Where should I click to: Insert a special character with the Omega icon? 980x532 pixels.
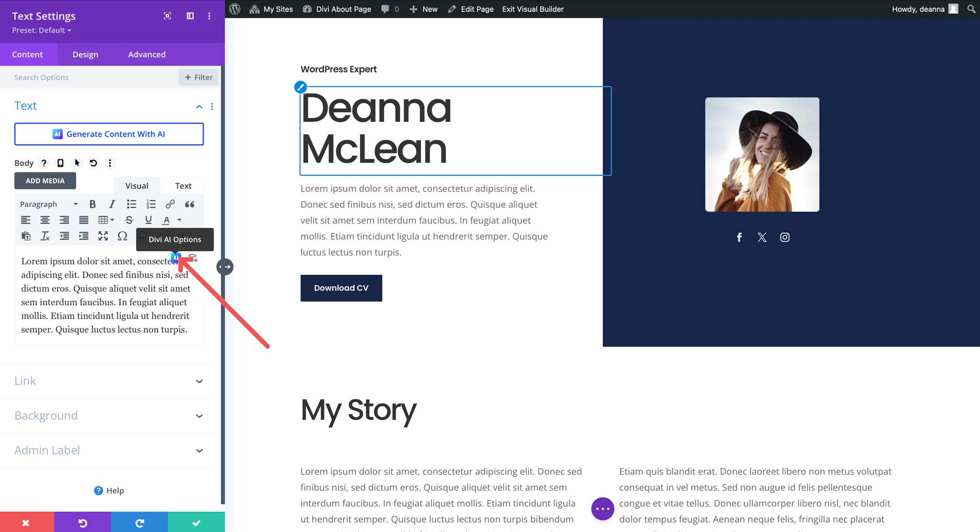tap(122, 236)
